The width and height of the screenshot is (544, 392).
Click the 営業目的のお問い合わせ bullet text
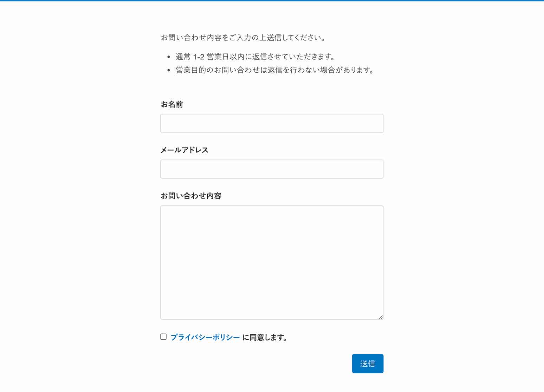coord(275,70)
